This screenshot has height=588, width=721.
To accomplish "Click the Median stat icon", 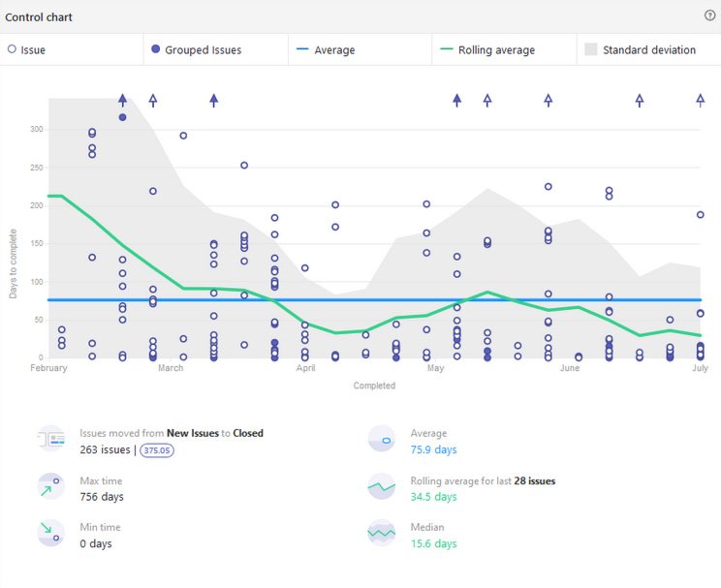I will coord(382,533).
